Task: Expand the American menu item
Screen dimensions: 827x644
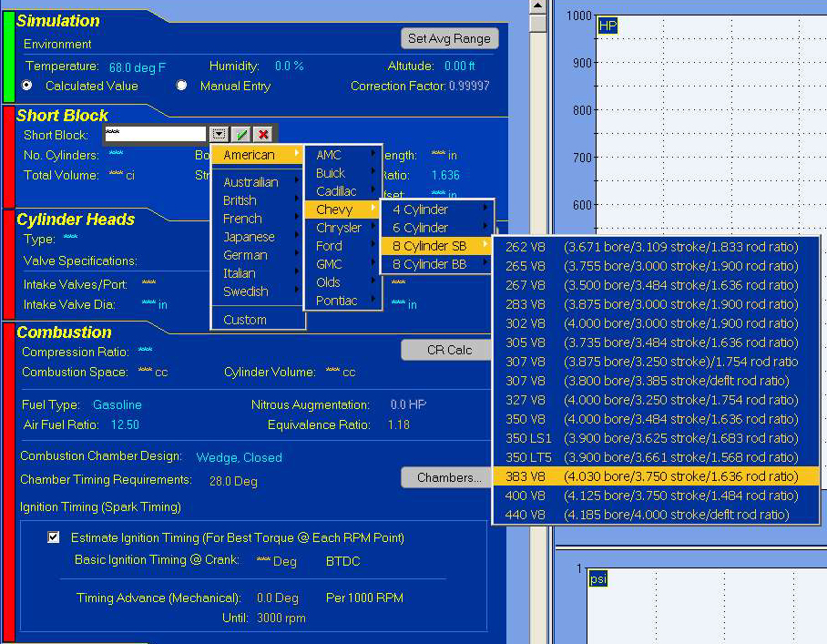Action: tap(258, 155)
